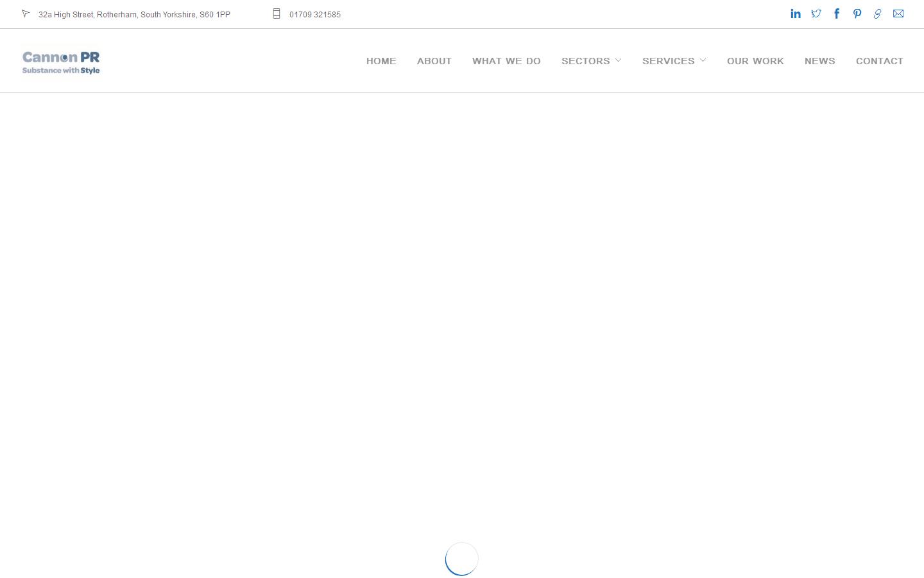Open the WHAT WE DO page
Screen dimensions: 924x578
click(x=506, y=60)
